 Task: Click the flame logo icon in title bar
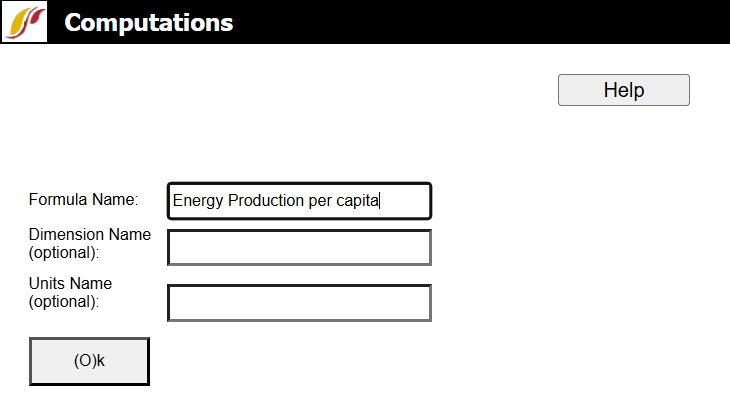(x=24, y=22)
